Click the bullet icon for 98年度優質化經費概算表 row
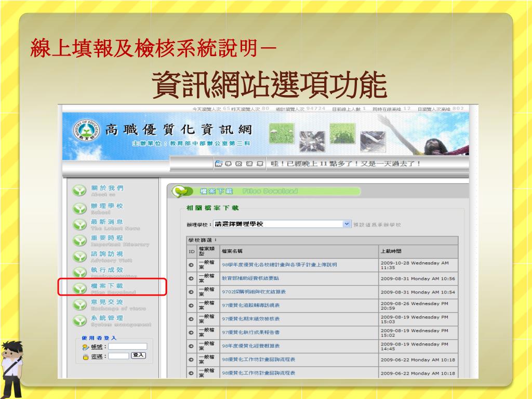The height and width of the screenshot is (399, 532). [191, 346]
